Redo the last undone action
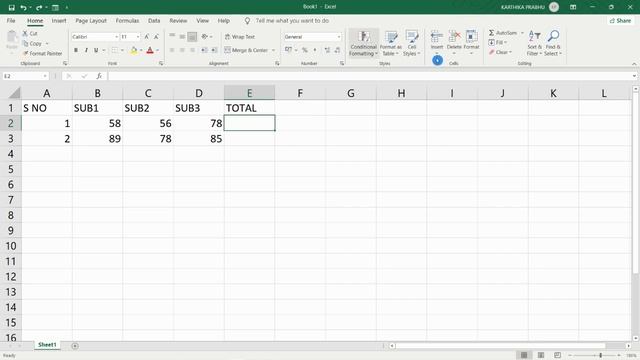This screenshot has width=640, height=360. point(39,7)
